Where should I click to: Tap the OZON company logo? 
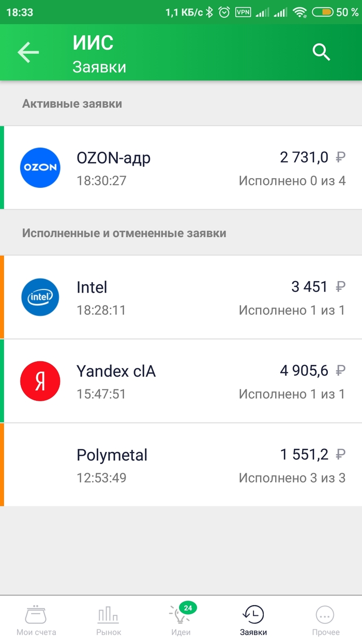pos(40,168)
